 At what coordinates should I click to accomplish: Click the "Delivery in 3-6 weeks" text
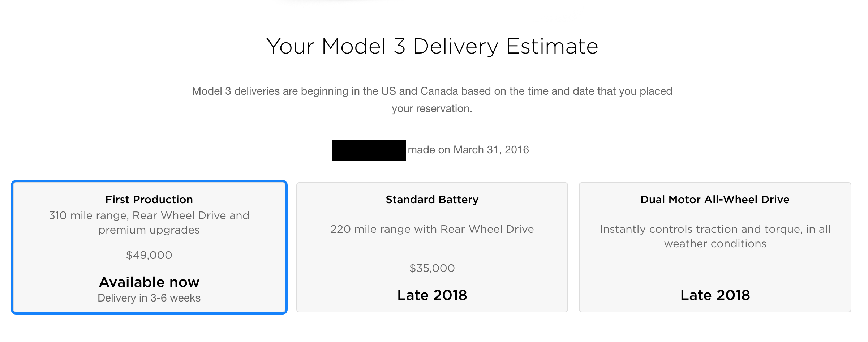coord(149,298)
